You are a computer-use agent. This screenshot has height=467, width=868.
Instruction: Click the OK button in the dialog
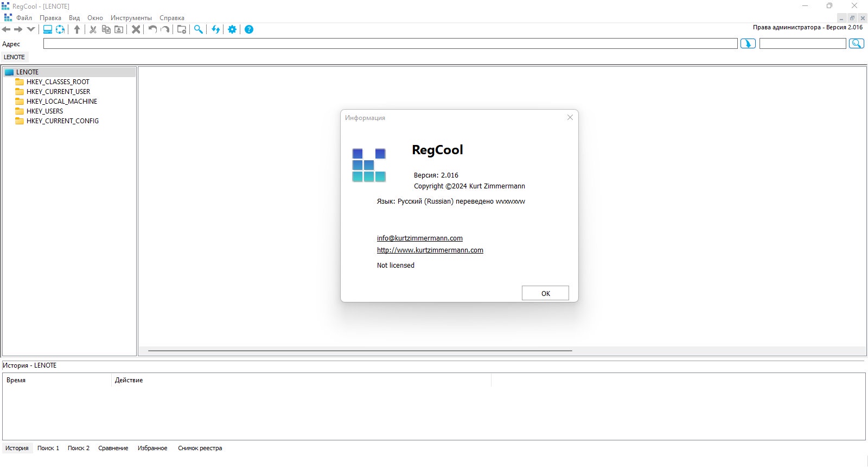point(545,293)
